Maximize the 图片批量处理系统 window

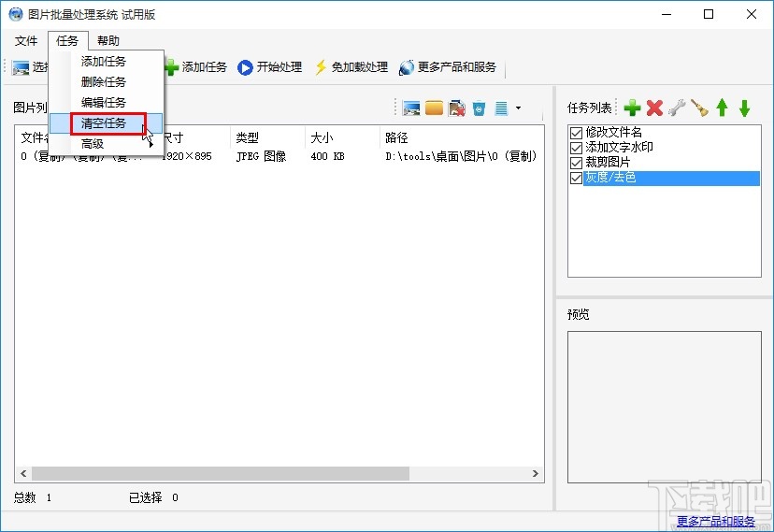tap(709, 14)
